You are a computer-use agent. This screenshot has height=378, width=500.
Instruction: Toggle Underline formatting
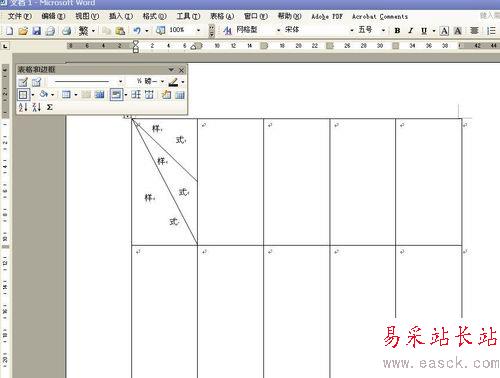[424, 31]
